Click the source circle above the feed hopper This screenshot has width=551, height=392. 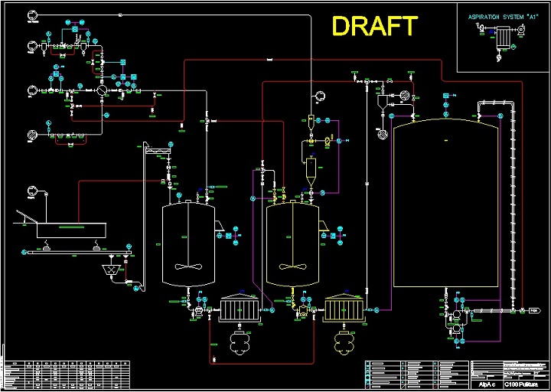pyautogui.click(x=32, y=191)
